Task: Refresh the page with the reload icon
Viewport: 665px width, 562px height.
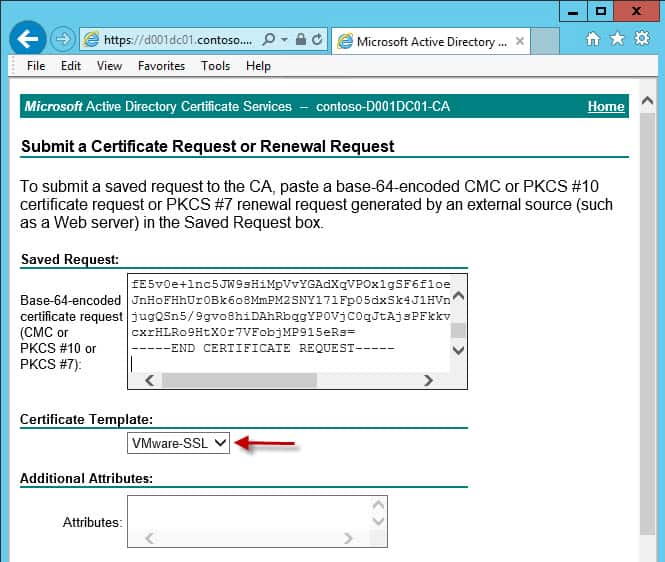Action: click(317, 40)
